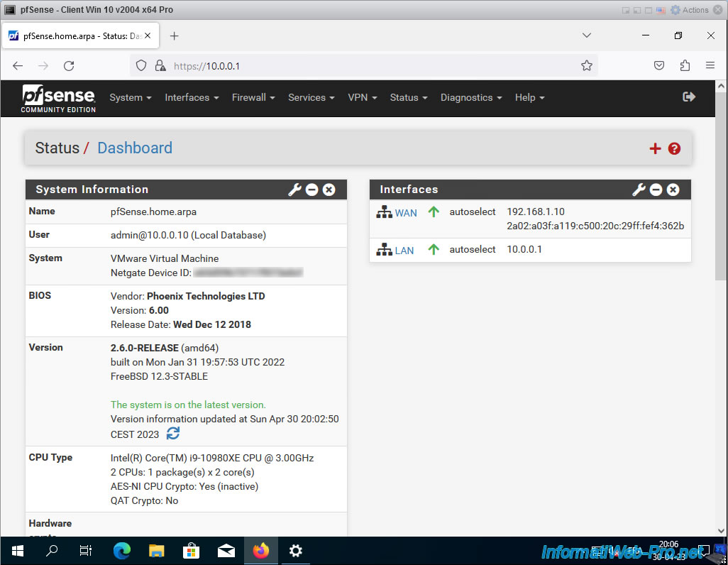Click the WAN green up-arrow status icon
This screenshot has height=565, width=728.
[434, 212]
